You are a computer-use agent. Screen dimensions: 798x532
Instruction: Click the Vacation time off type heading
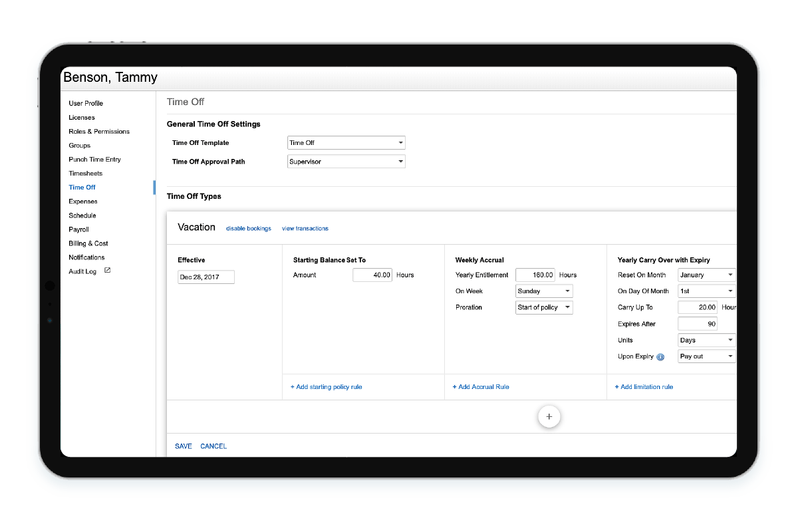(196, 227)
